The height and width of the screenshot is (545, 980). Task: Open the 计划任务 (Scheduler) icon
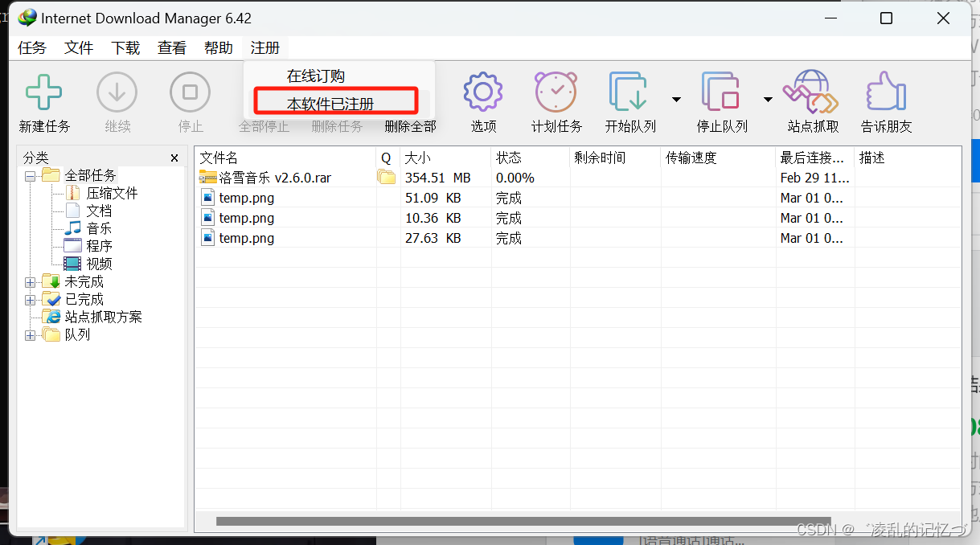(556, 95)
